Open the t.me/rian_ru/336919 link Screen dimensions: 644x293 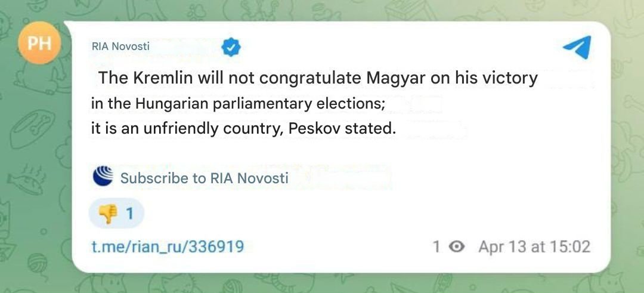[x=168, y=246]
